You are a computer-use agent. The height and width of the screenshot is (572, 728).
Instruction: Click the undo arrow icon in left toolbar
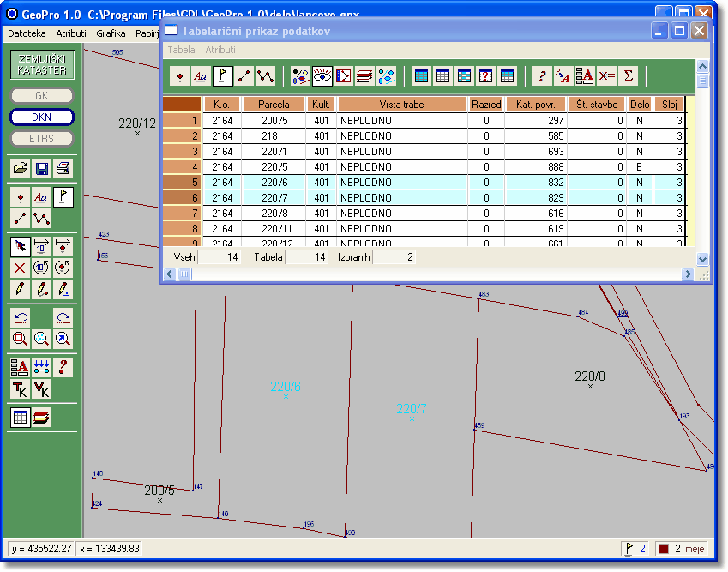(21, 317)
